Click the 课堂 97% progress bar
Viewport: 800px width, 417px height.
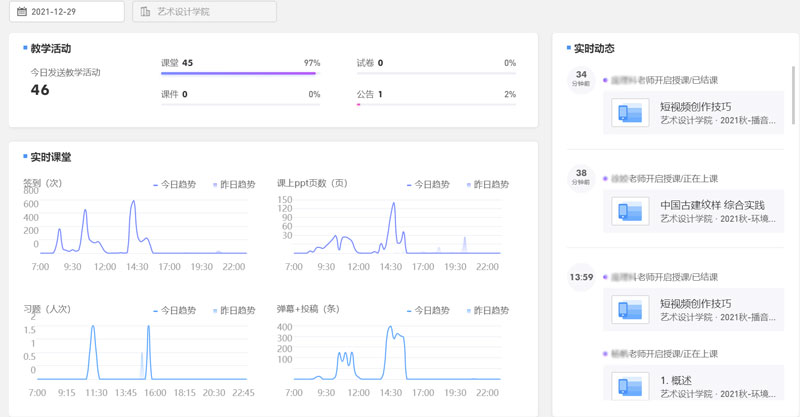coord(238,73)
